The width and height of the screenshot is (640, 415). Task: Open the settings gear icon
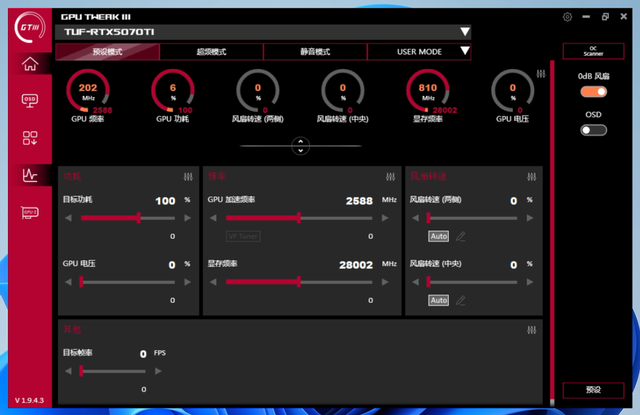tap(567, 17)
